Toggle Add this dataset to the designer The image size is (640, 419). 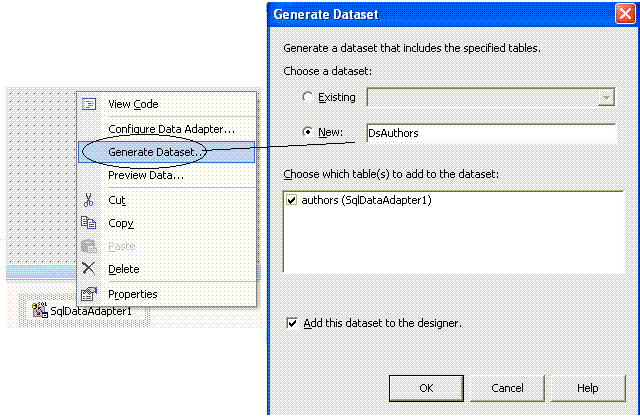(292, 323)
